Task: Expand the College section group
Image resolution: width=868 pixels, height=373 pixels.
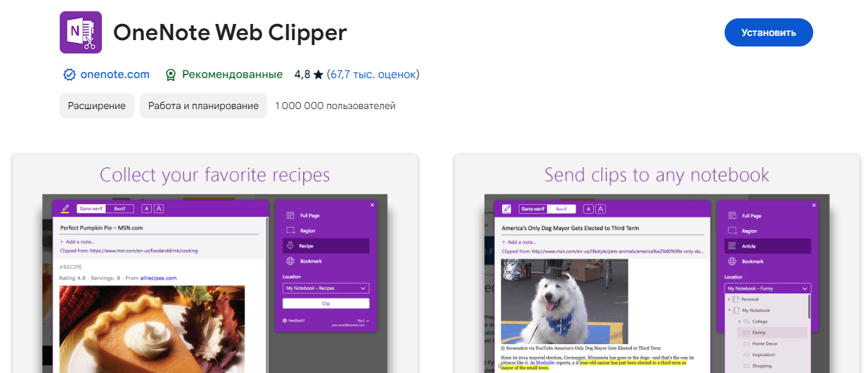Action: (739, 321)
